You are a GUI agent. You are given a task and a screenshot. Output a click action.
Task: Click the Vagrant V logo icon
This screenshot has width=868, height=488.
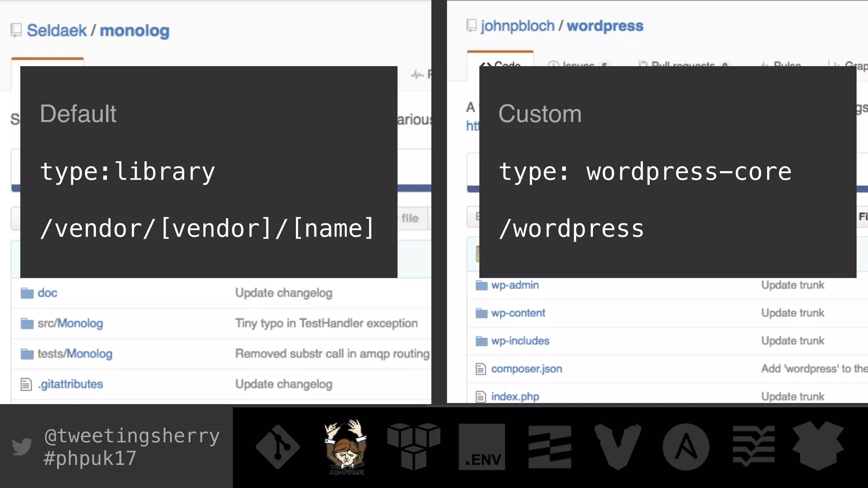pyautogui.click(x=618, y=446)
